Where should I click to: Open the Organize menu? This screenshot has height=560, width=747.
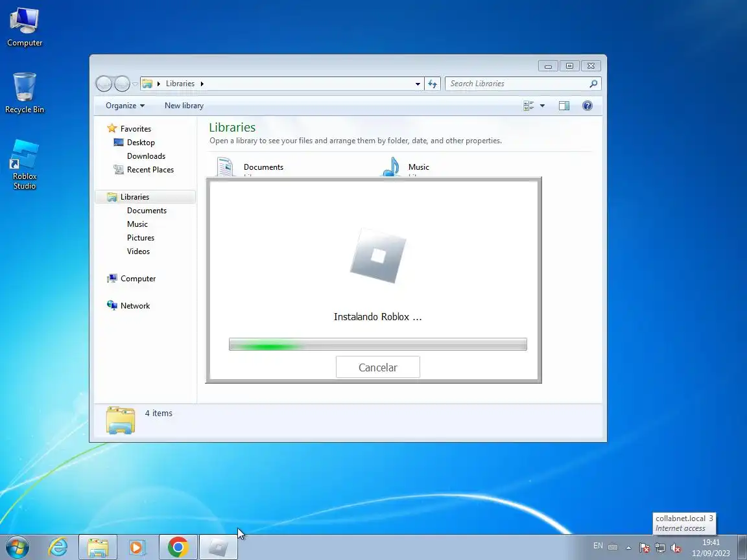(x=124, y=106)
